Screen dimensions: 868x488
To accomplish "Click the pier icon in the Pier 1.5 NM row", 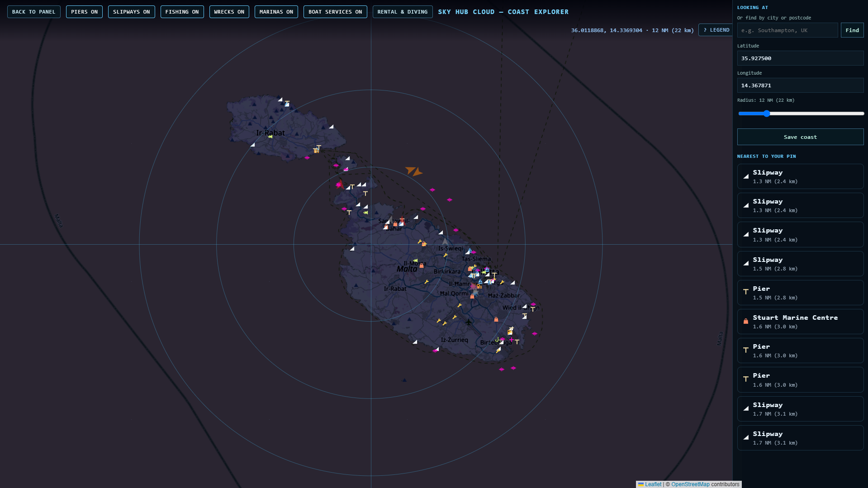I will pyautogui.click(x=746, y=292).
